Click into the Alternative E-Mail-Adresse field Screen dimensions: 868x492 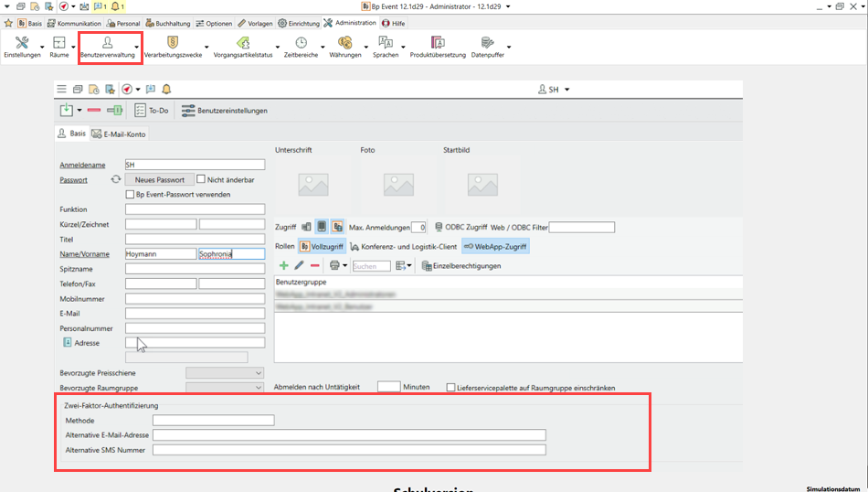pyautogui.click(x=349, y=435)
